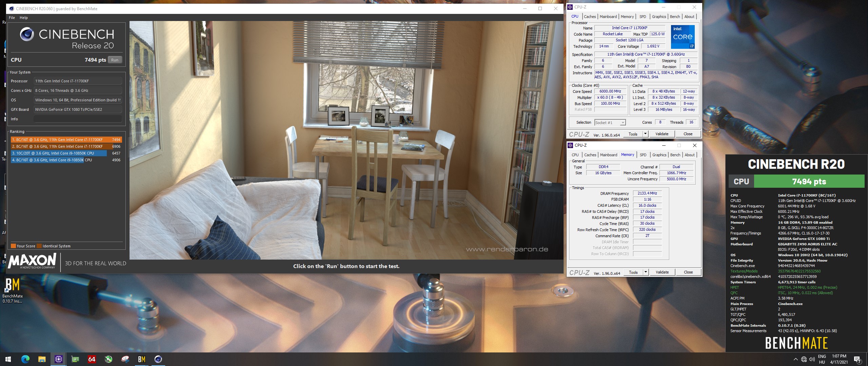The image size is (868, 366).
Task: Click the upper CPU-Z window title icon
Action: point(570,7)
